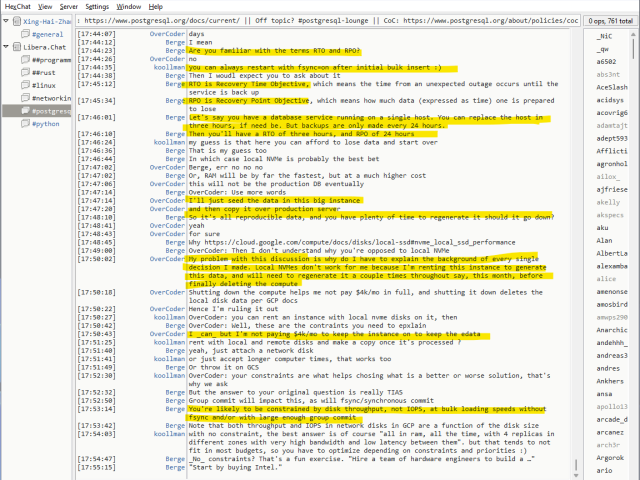Collapse the Xing-Hai-Zhao server tree

pyautogui.click(x=6, y=20)
